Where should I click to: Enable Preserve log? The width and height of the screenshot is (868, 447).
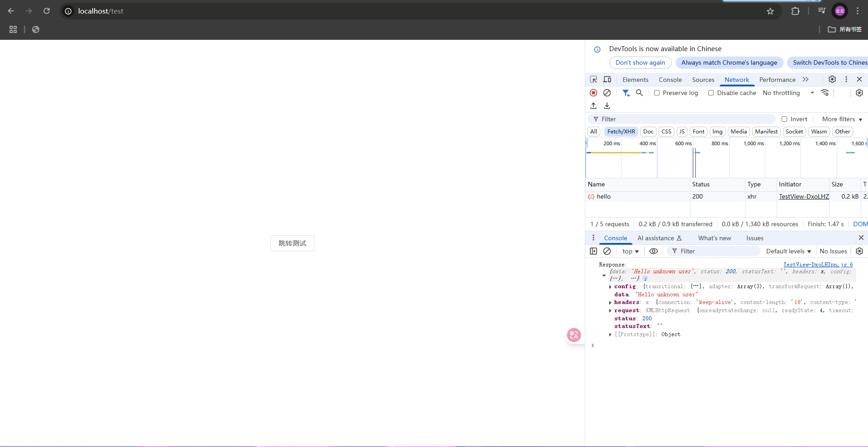pyautogui.click(x=657, y=93)
